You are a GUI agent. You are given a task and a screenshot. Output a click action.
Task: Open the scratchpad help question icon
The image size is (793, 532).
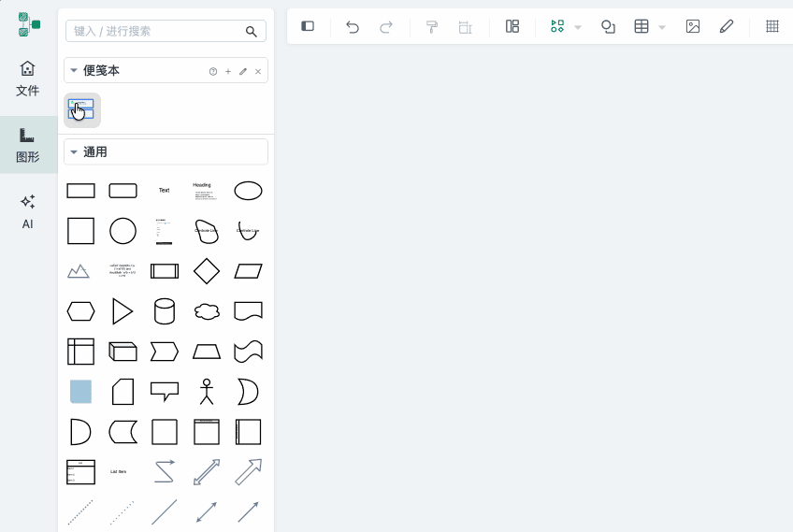click(x=213, y=71)
